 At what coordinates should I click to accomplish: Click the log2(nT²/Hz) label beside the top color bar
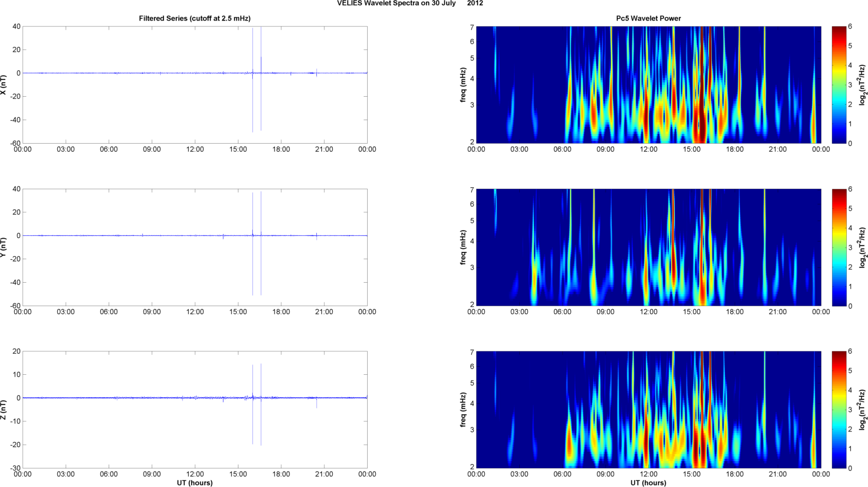point(863,85)
